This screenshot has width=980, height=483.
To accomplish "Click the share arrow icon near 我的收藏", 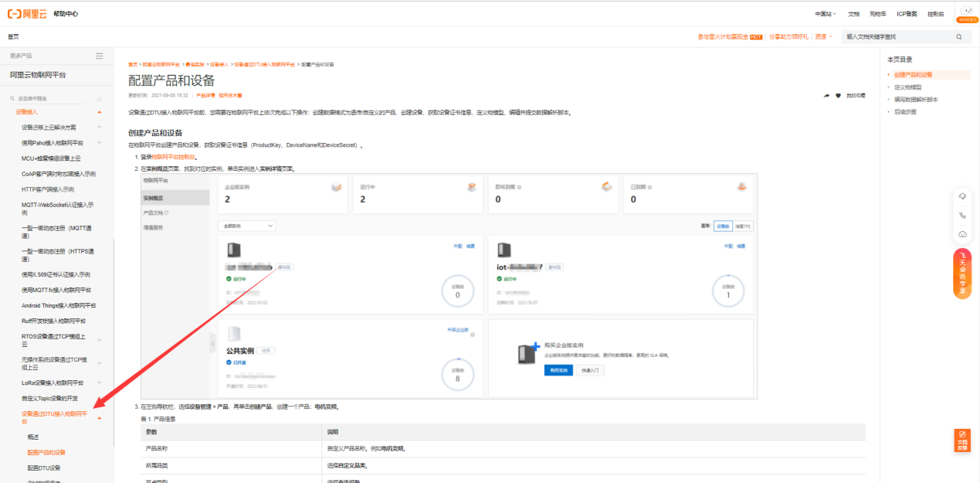I will pos(826,96).
